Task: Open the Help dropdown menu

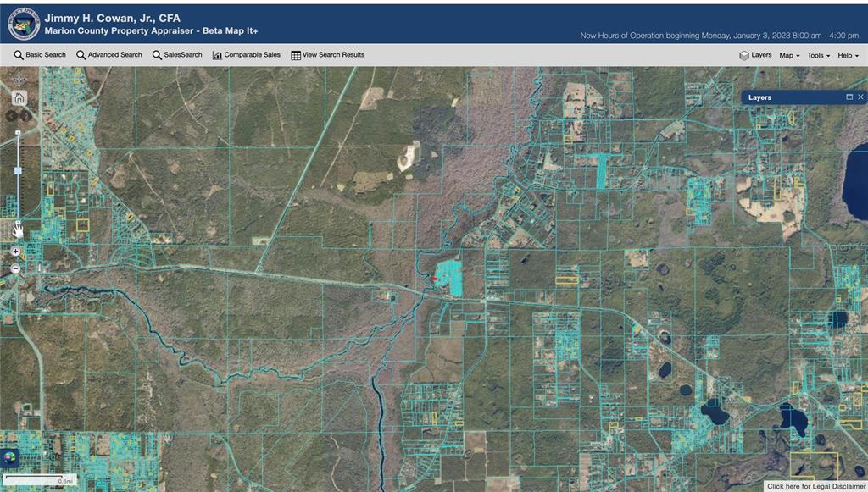Action: [x=848, y=55]
